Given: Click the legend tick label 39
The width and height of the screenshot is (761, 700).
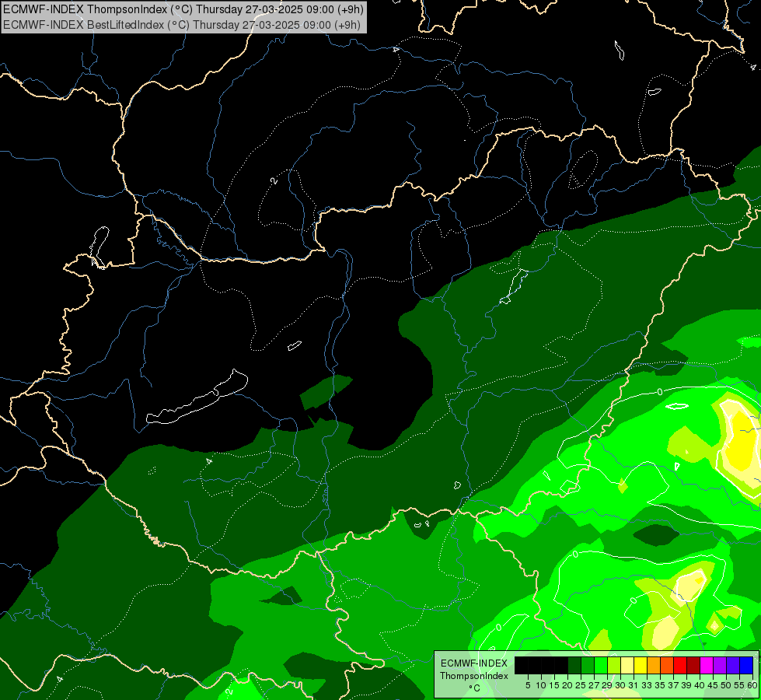Looking at the screenshot, I should tap(686, 685).
